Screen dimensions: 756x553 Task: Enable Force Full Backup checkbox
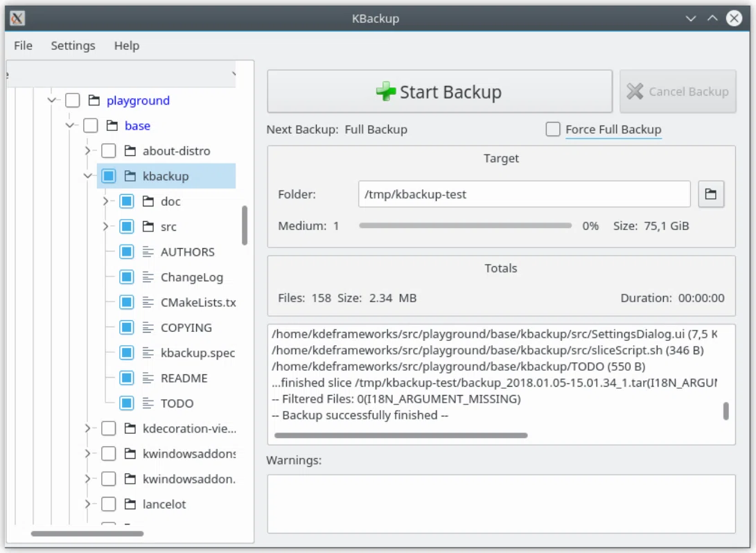point(553,129)
